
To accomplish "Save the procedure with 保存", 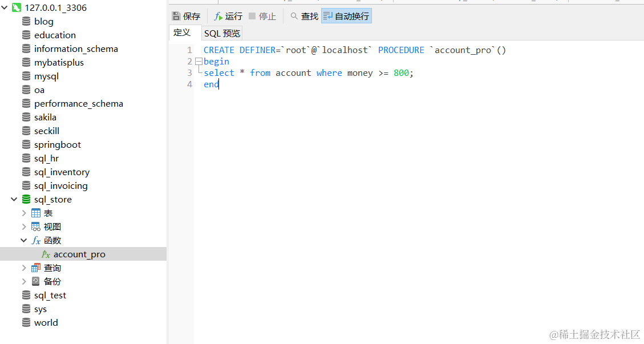I will tap(187, 16).
